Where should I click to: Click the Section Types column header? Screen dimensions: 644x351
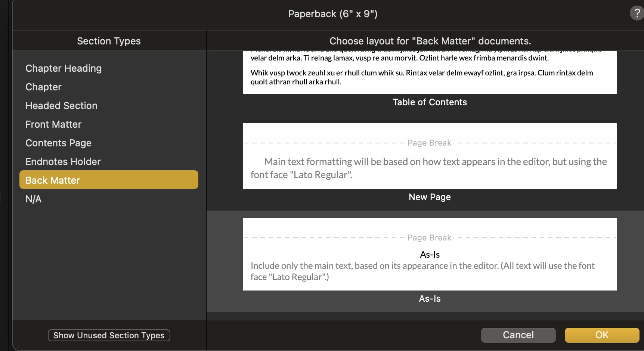tap(109, 41)
